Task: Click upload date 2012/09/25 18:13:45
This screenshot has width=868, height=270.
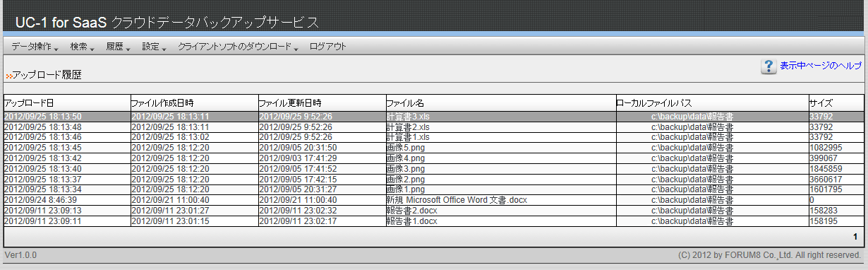Action: click(x=43, y=148)
